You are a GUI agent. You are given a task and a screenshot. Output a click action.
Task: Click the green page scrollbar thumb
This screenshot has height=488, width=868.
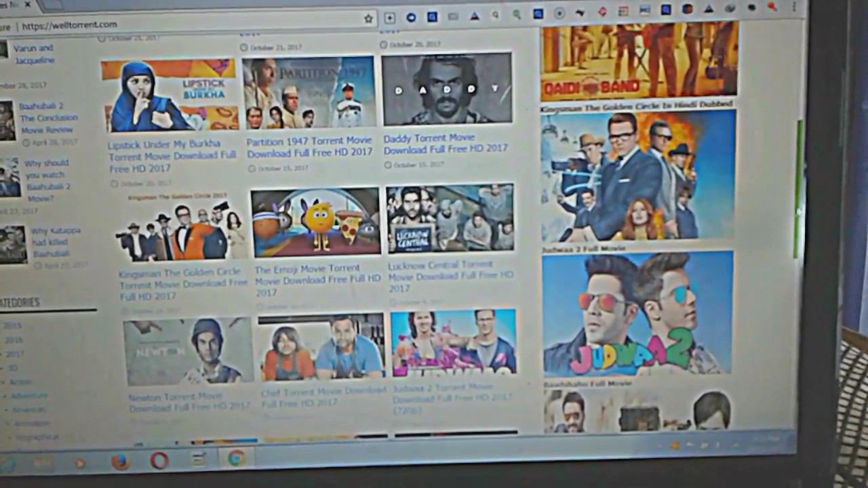[x=799, y=190]
